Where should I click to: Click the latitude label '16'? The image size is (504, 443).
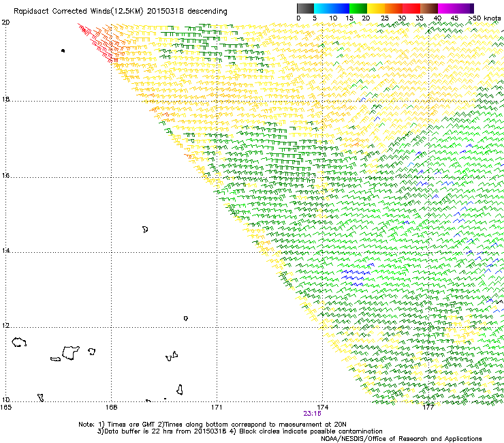click(5, 175)
